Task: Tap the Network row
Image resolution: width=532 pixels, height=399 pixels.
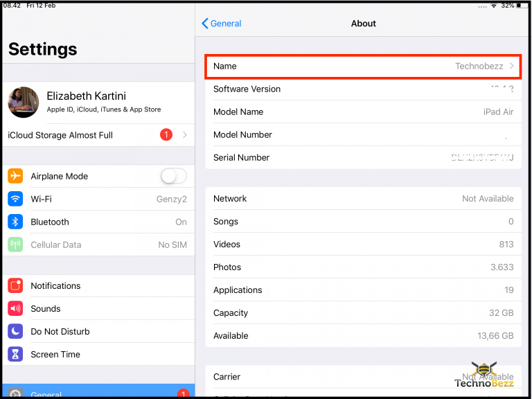Action: coord(364,199)
